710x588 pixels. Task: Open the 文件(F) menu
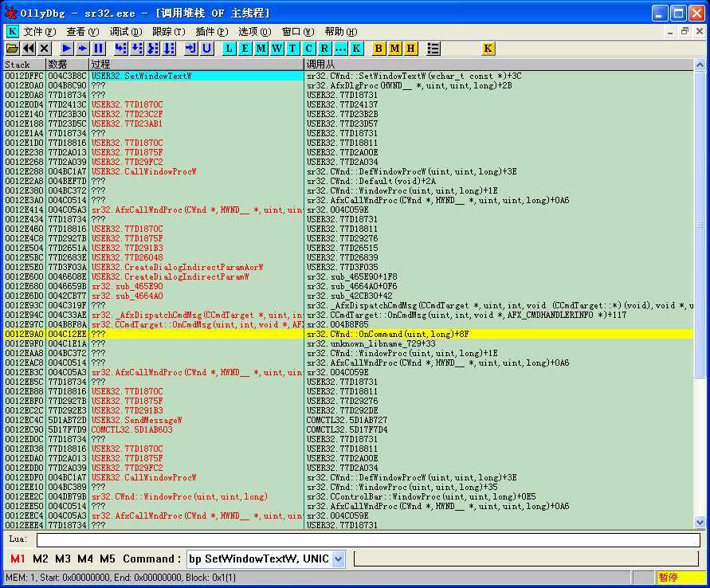[39, 32]
